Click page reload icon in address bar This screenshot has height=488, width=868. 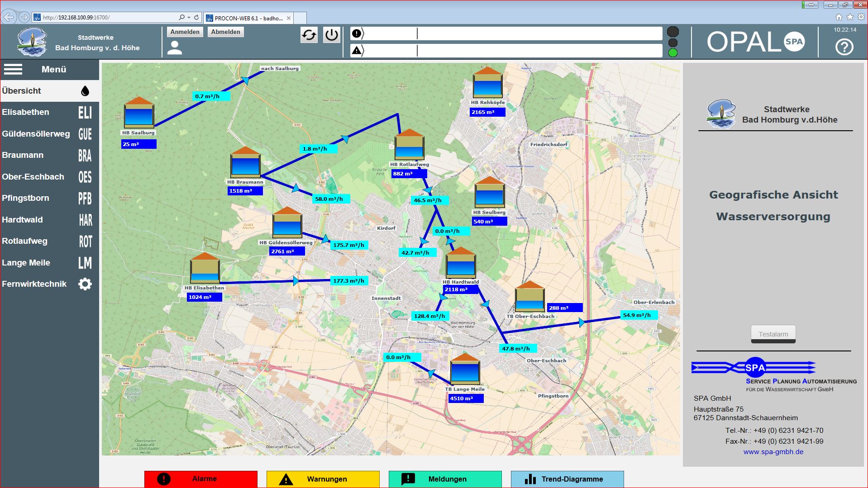pyautogui.click(x=196, y=18)
